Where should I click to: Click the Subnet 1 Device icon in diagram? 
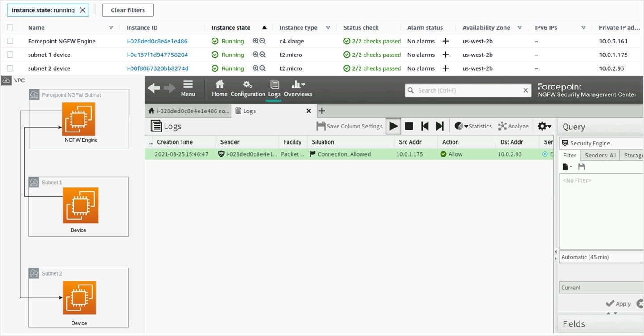click(x=80, y=205)
